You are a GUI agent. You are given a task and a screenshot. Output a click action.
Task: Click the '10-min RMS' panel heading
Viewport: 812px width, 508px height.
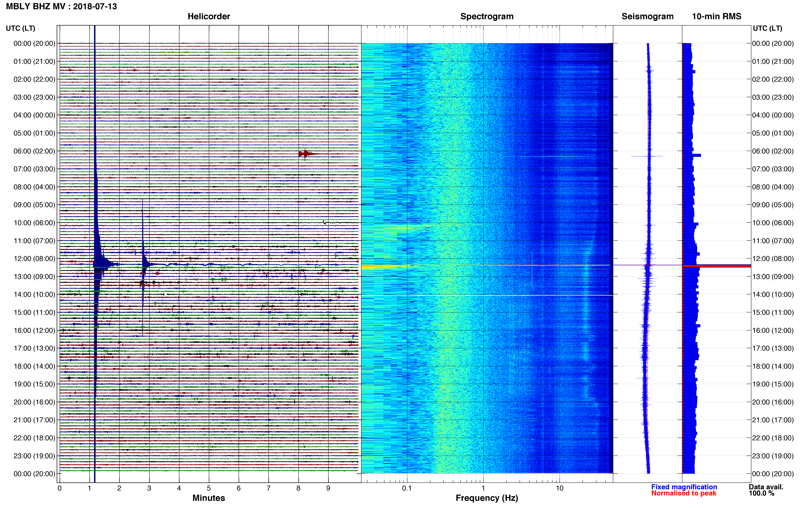coord(717,16)
